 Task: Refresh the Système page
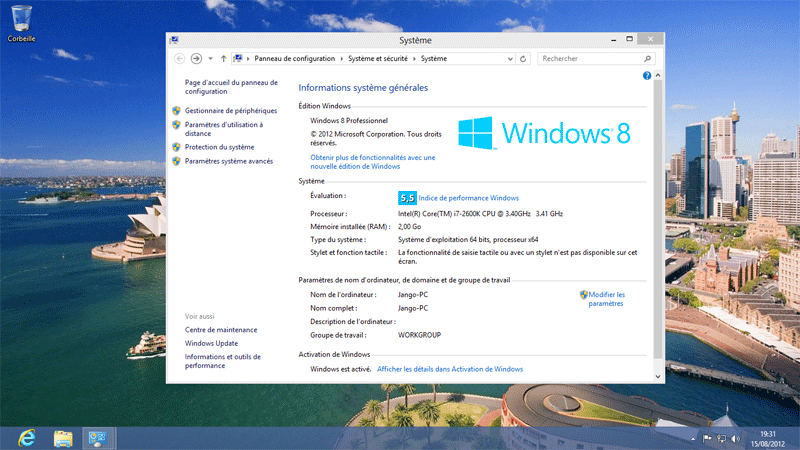523,59
